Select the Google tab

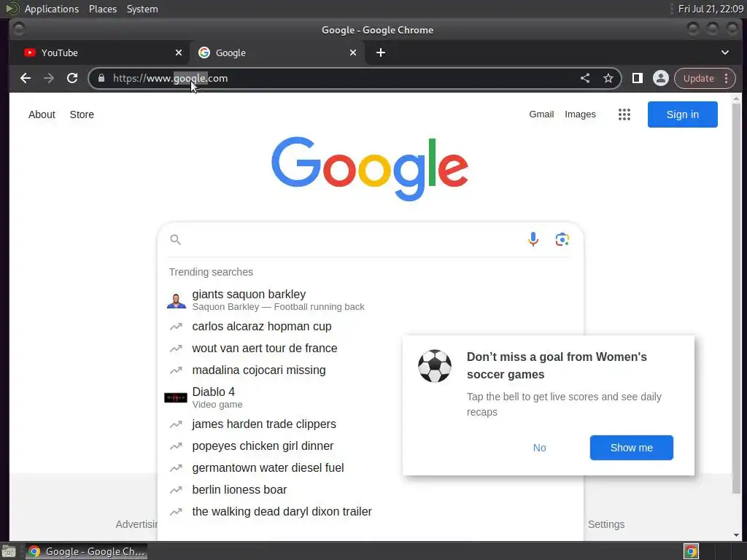(x=277, y=52)
